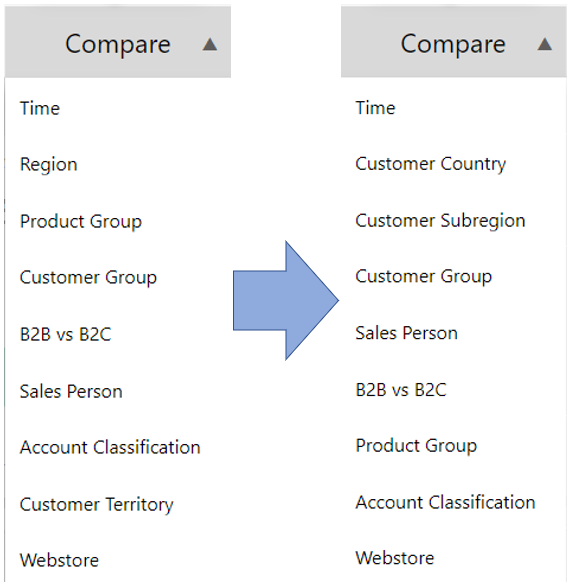Choose Customer Subregion option
572x584 pixels.
pyautogui.click(x=441, y=221)
